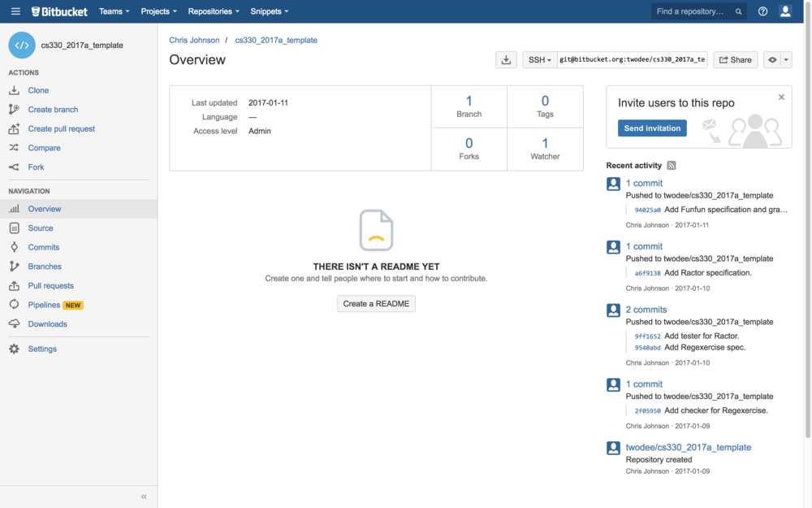Expand the Teams menu
This screenshot has height=508, width=812.
[x=114, y=11]
